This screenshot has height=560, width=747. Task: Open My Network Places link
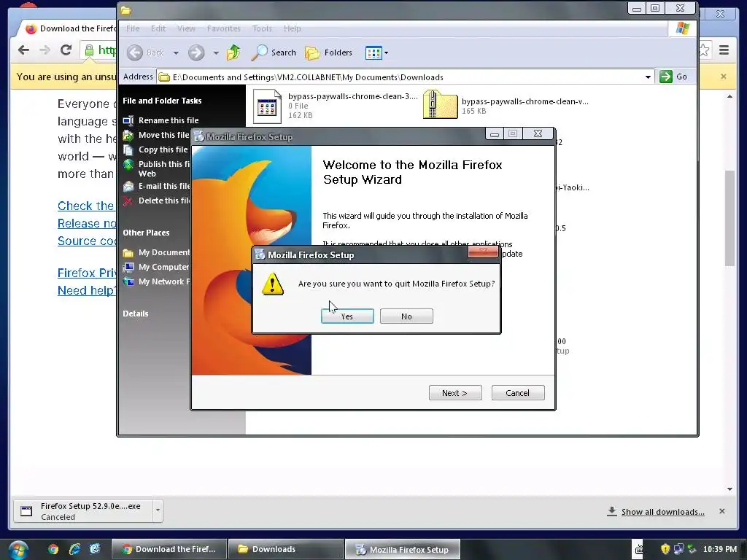(x=156, y=282)
